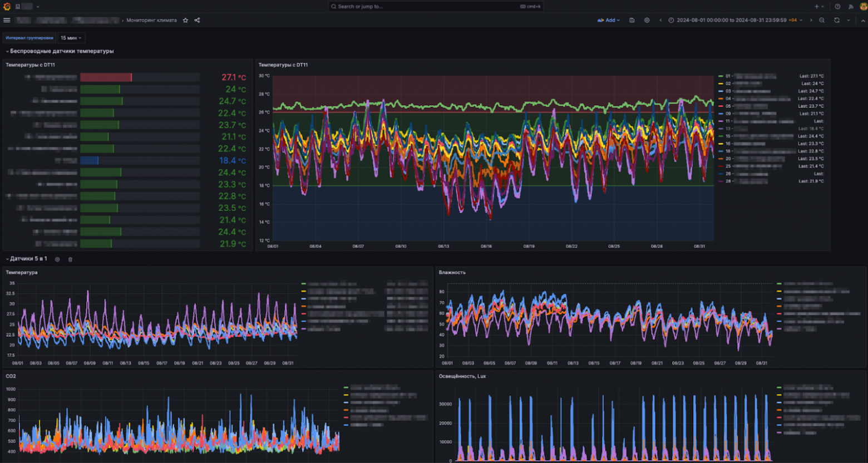The image size is (868, 463).
Task: Open the time range picker
Action: pyautogui.click(x=736, y=20)
